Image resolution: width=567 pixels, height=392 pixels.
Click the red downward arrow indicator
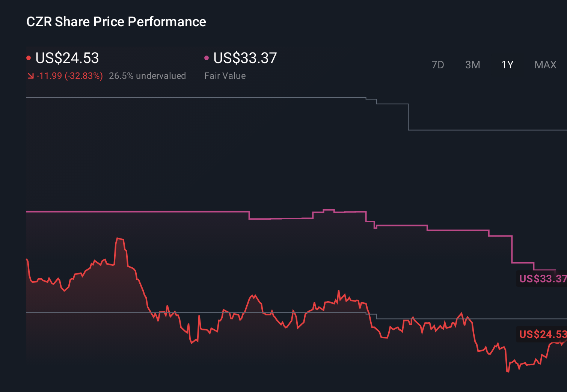tap(31, 76)
